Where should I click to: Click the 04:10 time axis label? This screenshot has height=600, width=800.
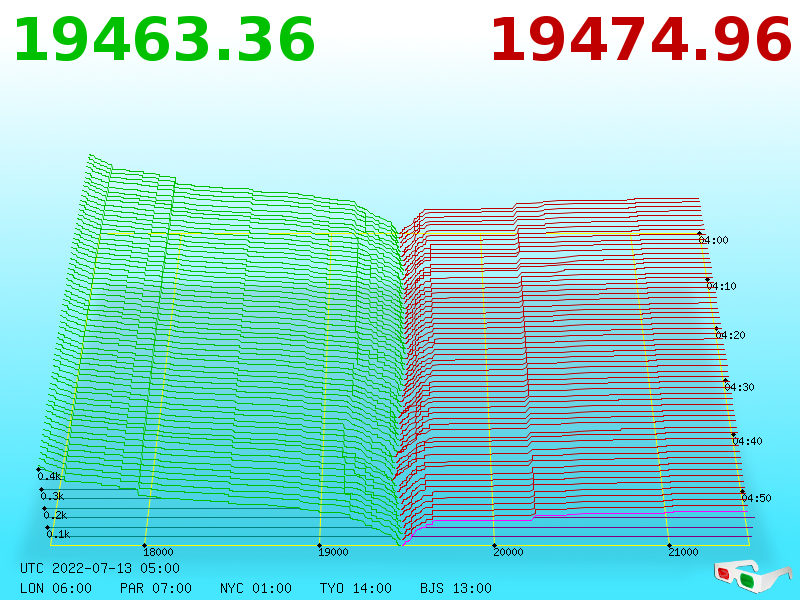pos(722,286)
